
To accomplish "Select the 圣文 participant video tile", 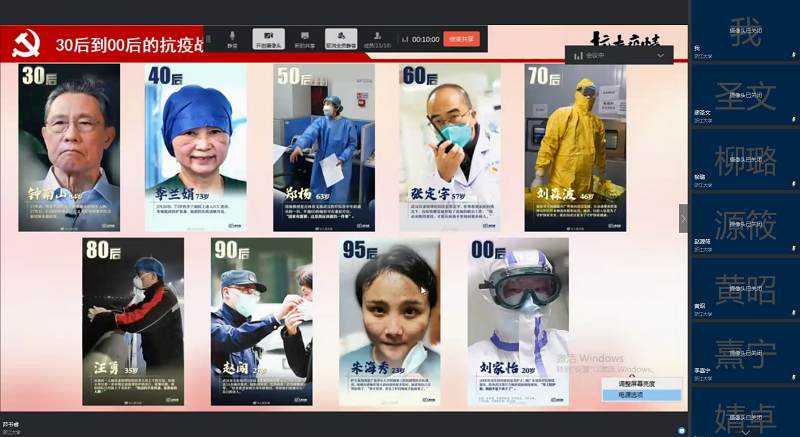I will coord(745,97).
